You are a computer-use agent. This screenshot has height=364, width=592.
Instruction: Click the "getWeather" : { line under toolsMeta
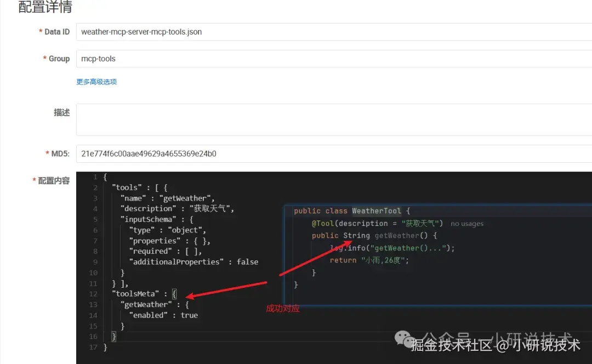[x=155, y=305]
